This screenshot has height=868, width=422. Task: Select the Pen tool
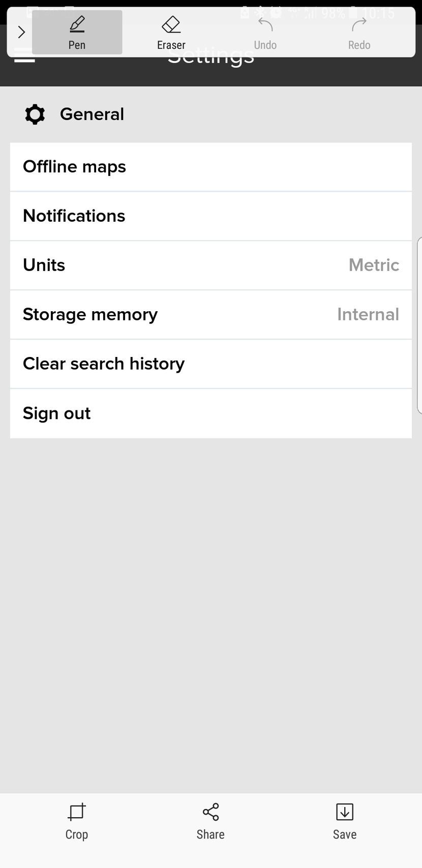click(x=77, y=32)
